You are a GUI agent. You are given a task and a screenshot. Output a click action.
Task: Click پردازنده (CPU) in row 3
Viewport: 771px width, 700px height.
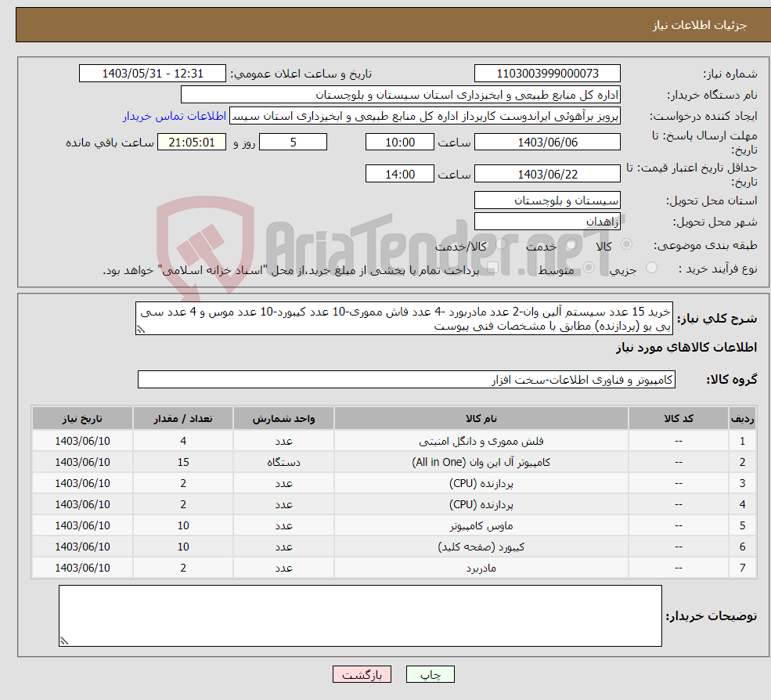[x=481, y=484]
